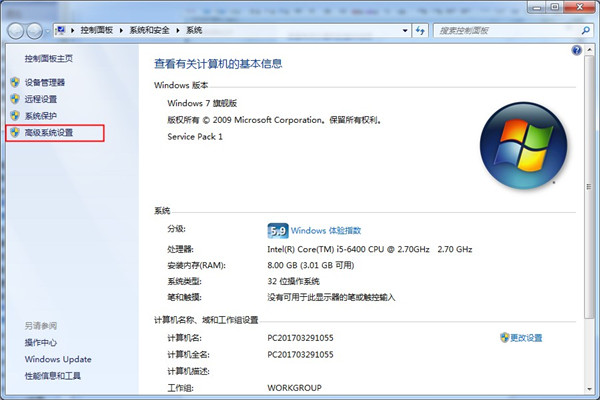Click the Back navigation arrow button
600x400 pixels.
pos(16,31)
